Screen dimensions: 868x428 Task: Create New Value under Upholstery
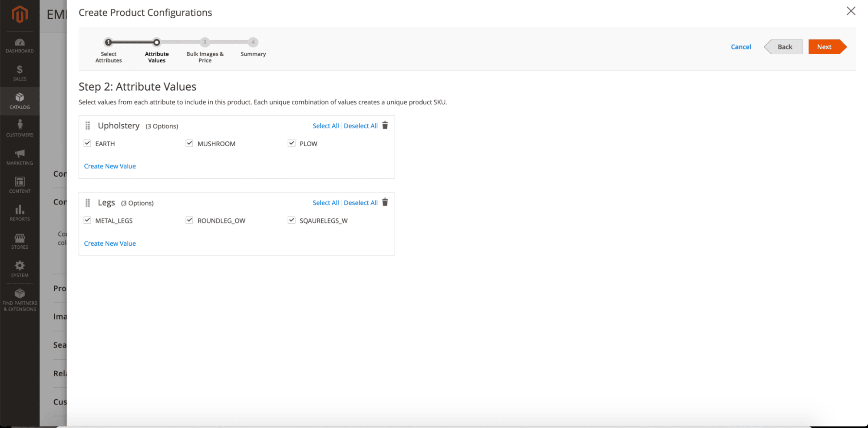pos(110,166)
